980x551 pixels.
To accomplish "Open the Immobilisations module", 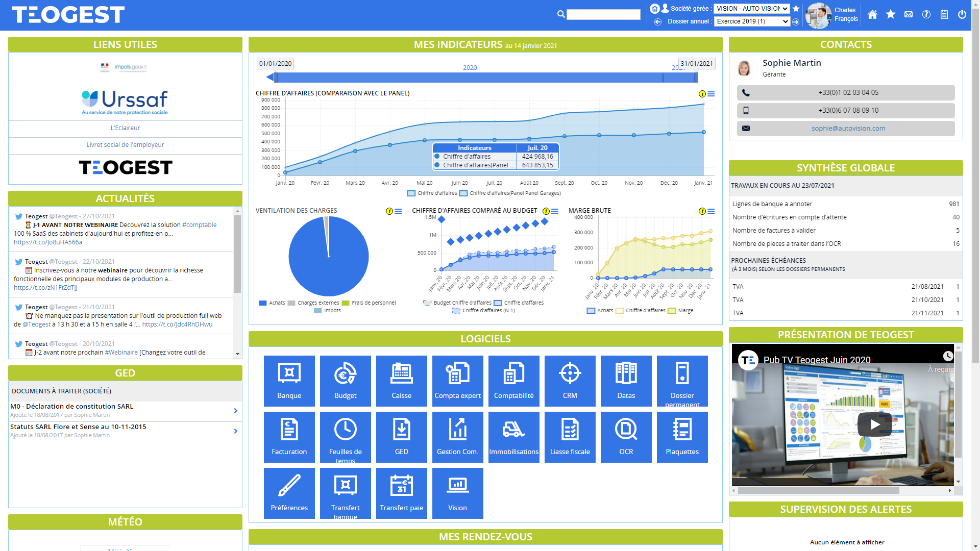I will click(513, 437).
